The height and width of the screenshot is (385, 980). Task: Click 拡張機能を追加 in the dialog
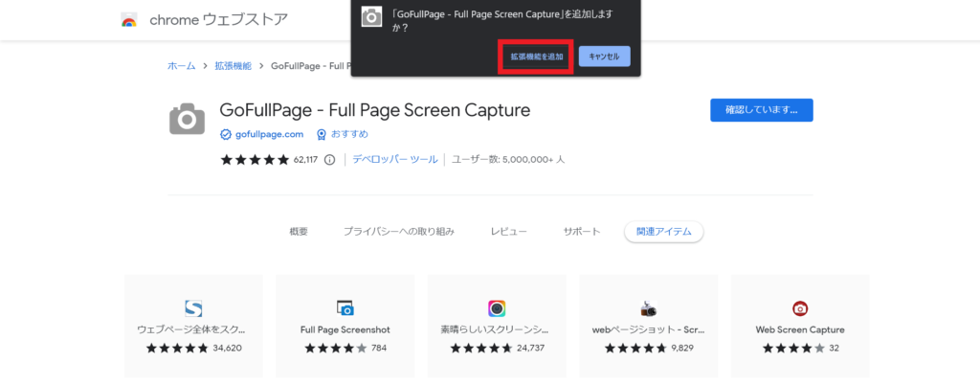click(x=537, y=57)
